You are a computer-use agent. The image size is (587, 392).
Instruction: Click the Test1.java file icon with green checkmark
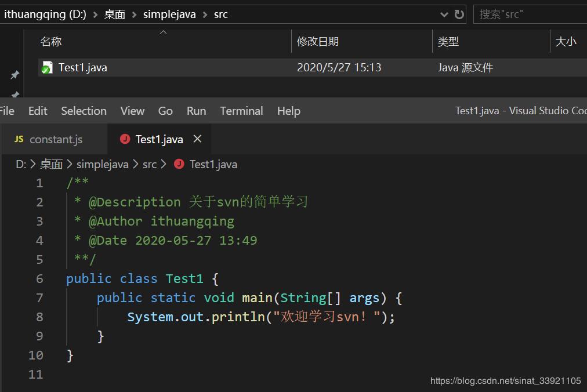click(x=46, y=68)
